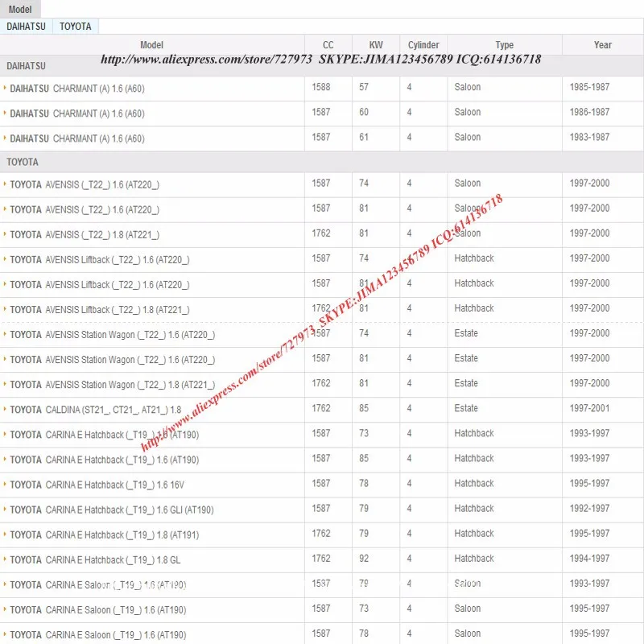
Task: Click the DAIHATSU group header row
Action: point(322,66)
